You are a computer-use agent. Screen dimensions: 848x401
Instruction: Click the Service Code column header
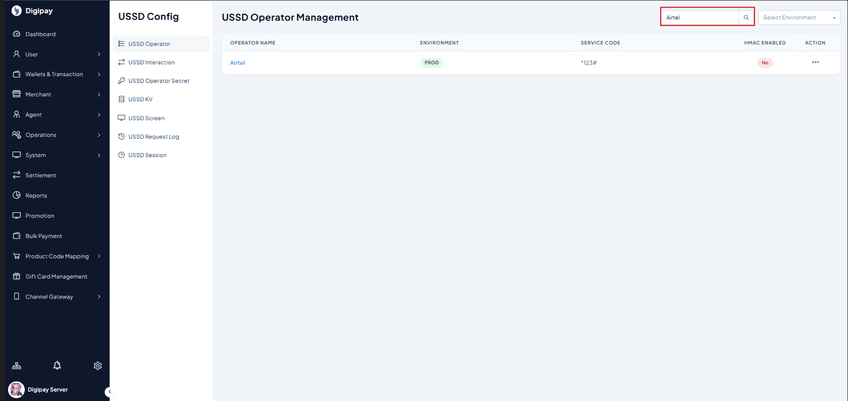pyautogui.click(x=600, y=43)
